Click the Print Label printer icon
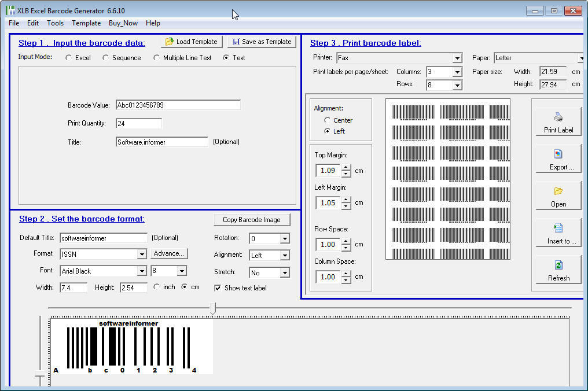 click(558, 117)
